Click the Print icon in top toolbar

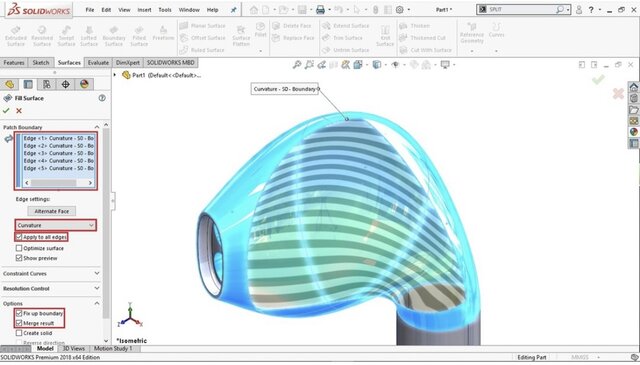tap(320, 9)
